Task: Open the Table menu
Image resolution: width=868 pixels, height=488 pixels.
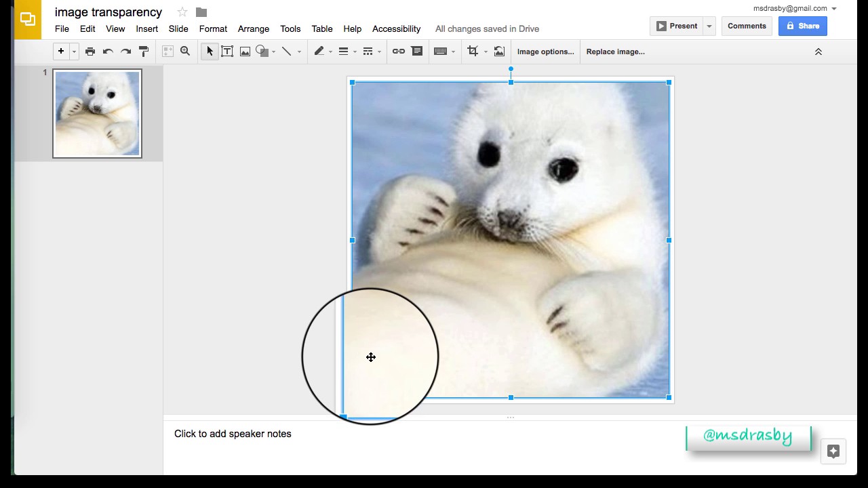Action: coord(322,28)
